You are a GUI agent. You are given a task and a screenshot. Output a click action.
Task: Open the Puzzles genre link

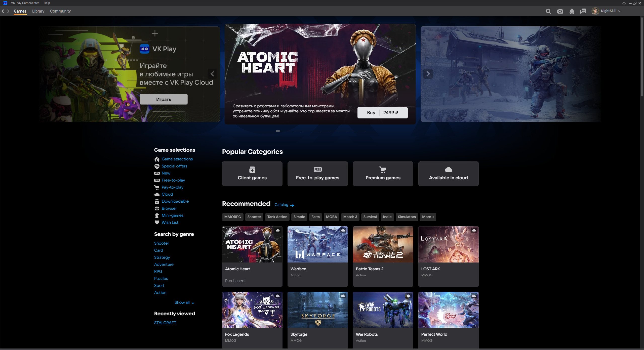tap(161, 279)
